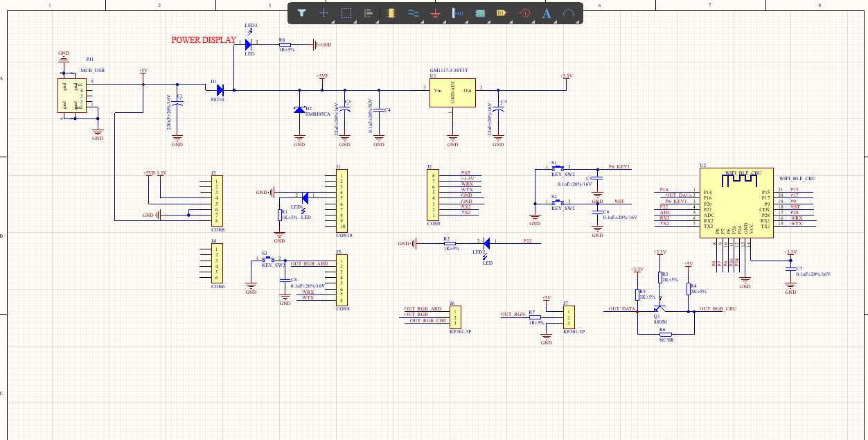
Task: Click the S1 switch designator
Action: click(x=554, y=162)
